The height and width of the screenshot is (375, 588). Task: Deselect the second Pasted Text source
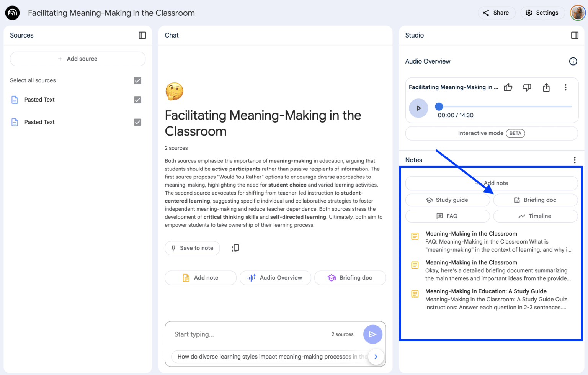(x=137, y=122)
